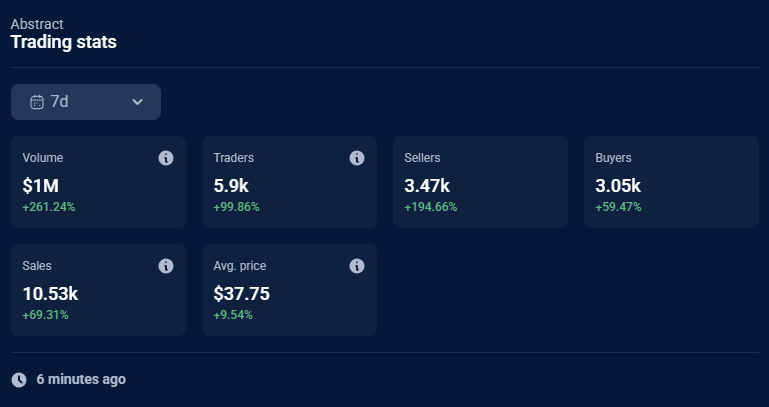Click the +261.24% volume change
The width and height of the screenshot is (769, 407).
(x=49, y=207)
